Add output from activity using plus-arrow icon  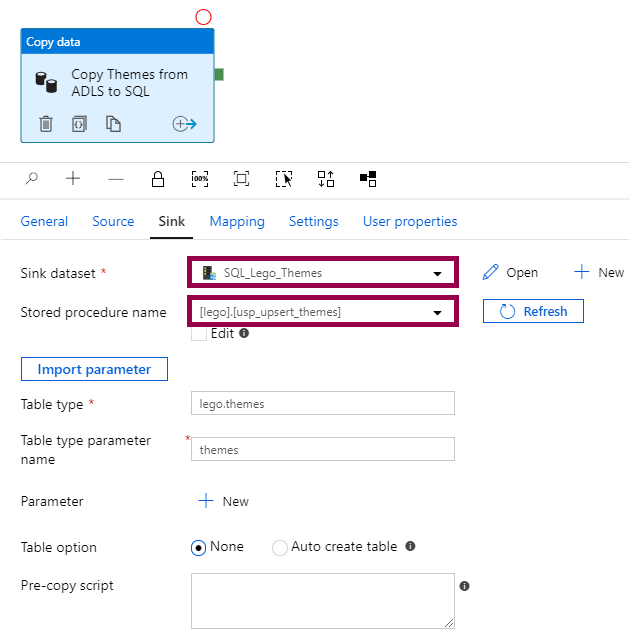[x=184, y=124]
